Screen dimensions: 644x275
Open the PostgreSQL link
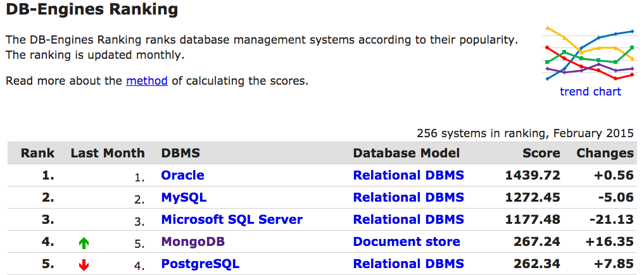click(x=200, y=264)
